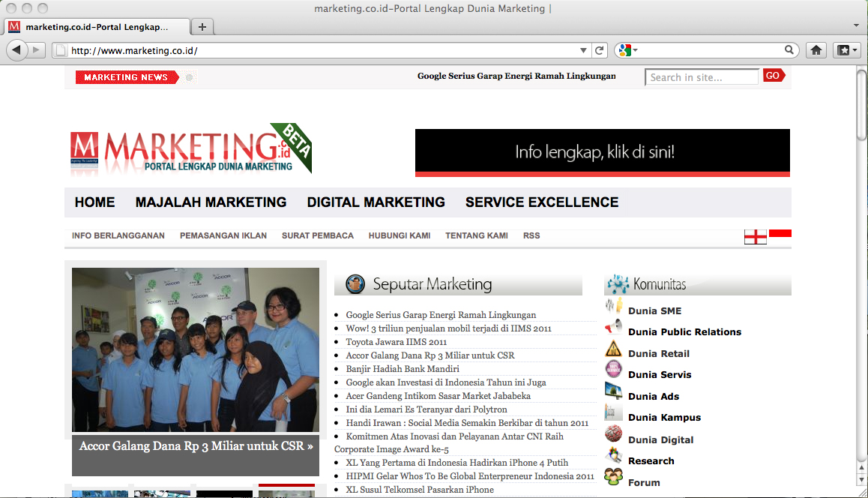The height and width of the screenshot is (498, 868).
Task: Open the SERVICE EXCELLENCE menu
Action: point(542,202)
